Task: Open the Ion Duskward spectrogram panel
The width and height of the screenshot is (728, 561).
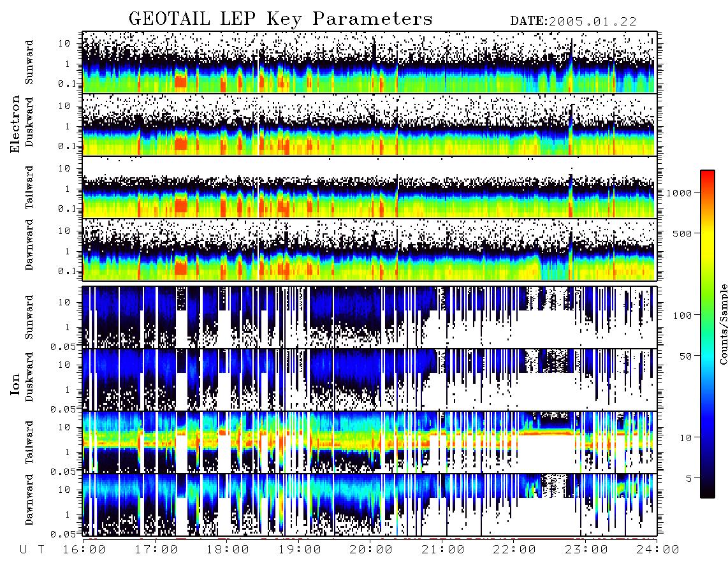Action: click(370, 379)
